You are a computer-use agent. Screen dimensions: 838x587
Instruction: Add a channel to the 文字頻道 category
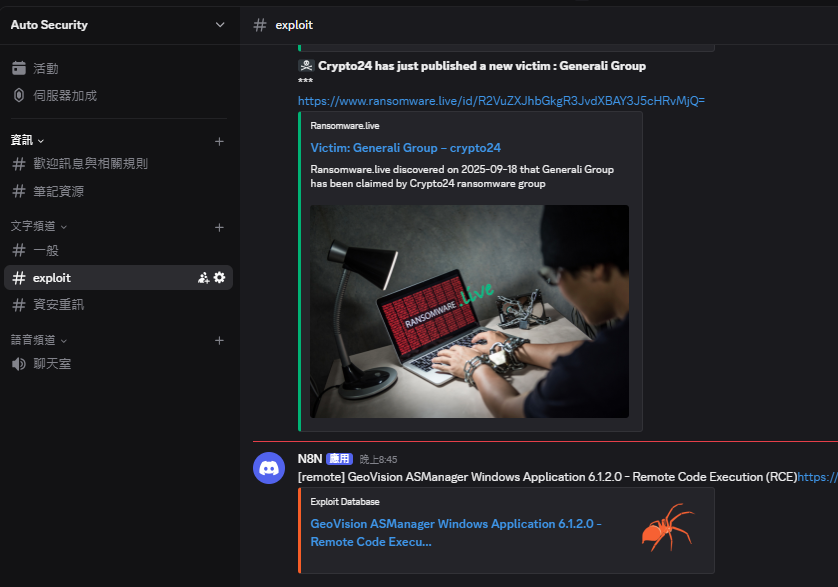(219, 227)
